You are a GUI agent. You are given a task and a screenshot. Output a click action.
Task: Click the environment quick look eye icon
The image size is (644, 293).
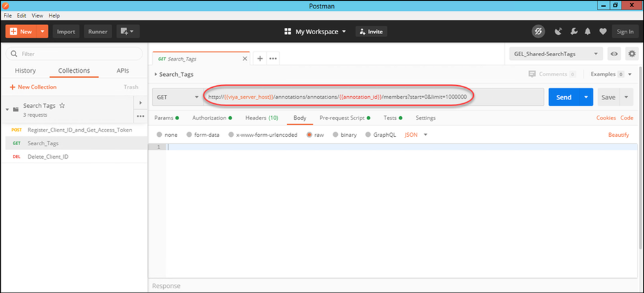click(614, 54)
